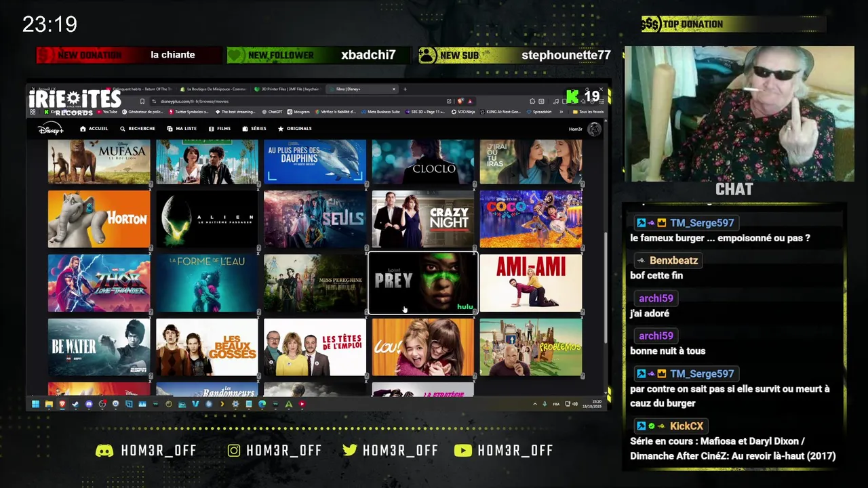The image size is (868, 488).
Task: Open the Horton movie tile
Action: (99, 219)
